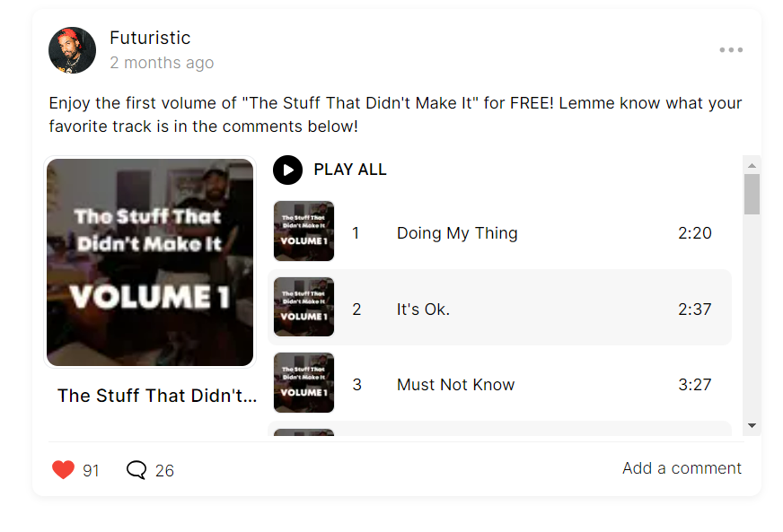The width and height of the screenshot is (783, 532).
Task: Click the Must Not Know track thumbnail
Action: click(x=304, y=383)
